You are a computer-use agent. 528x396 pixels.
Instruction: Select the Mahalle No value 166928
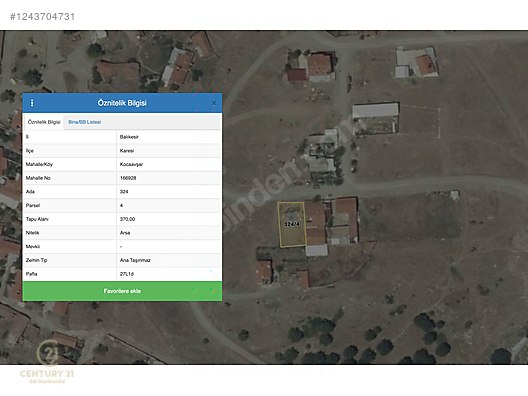[128, 178]
